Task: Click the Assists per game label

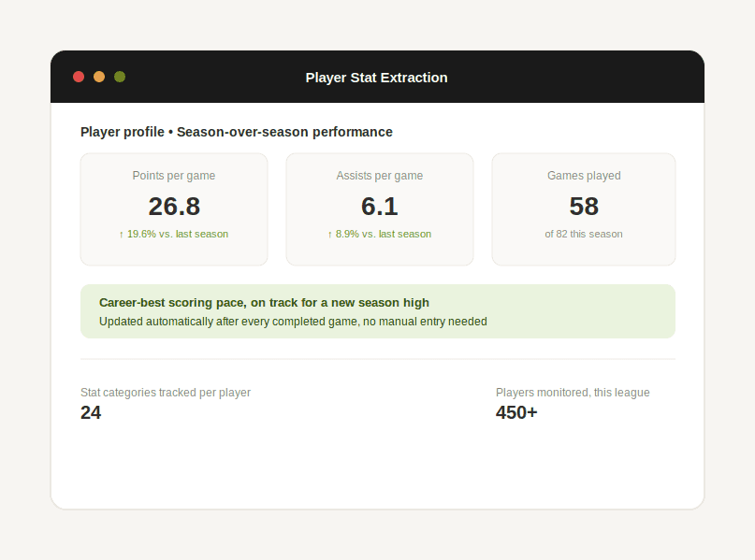Action: click(x=380, y=176)
